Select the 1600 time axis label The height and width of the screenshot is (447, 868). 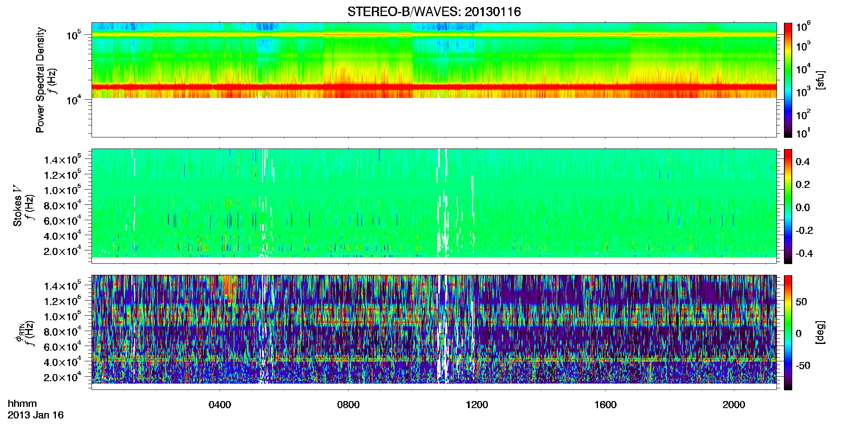click(605, 405)
